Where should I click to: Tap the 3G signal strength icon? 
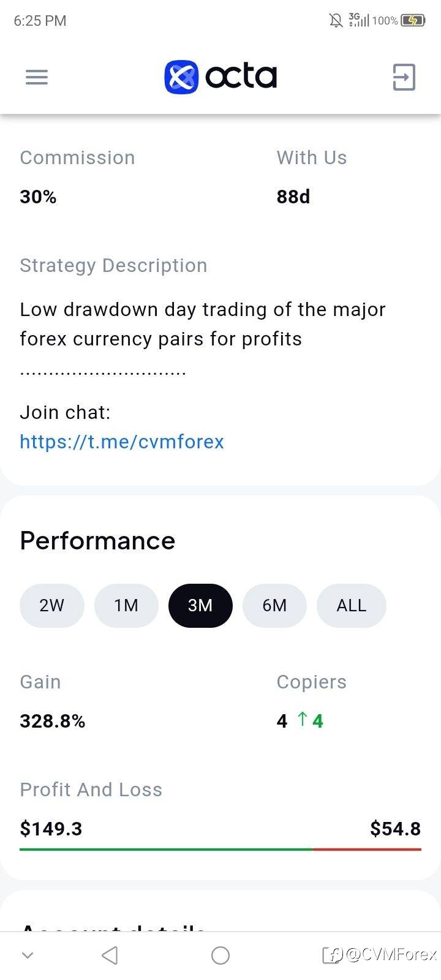click(x=359, y=21)
